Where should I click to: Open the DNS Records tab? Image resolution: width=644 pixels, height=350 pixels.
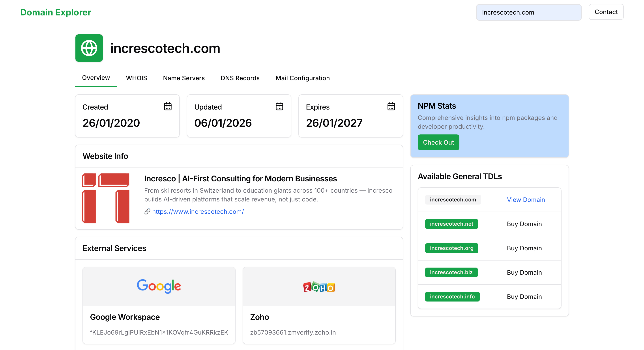[240, 78]
